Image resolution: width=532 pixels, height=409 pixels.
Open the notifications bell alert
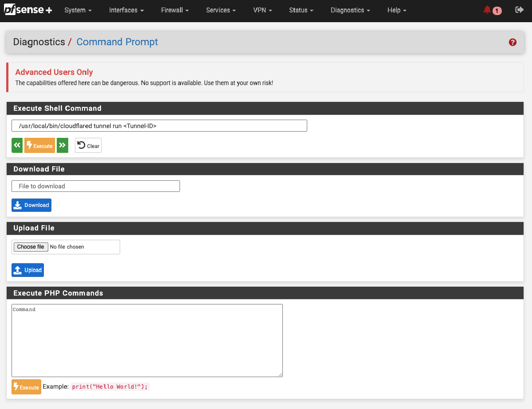click(x=492, y=10)
